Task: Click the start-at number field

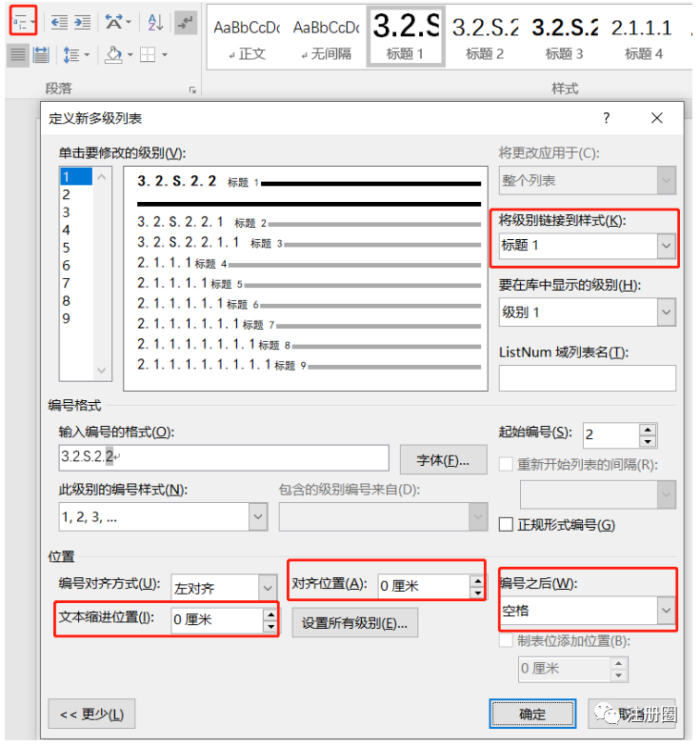Action: [611, 434]
